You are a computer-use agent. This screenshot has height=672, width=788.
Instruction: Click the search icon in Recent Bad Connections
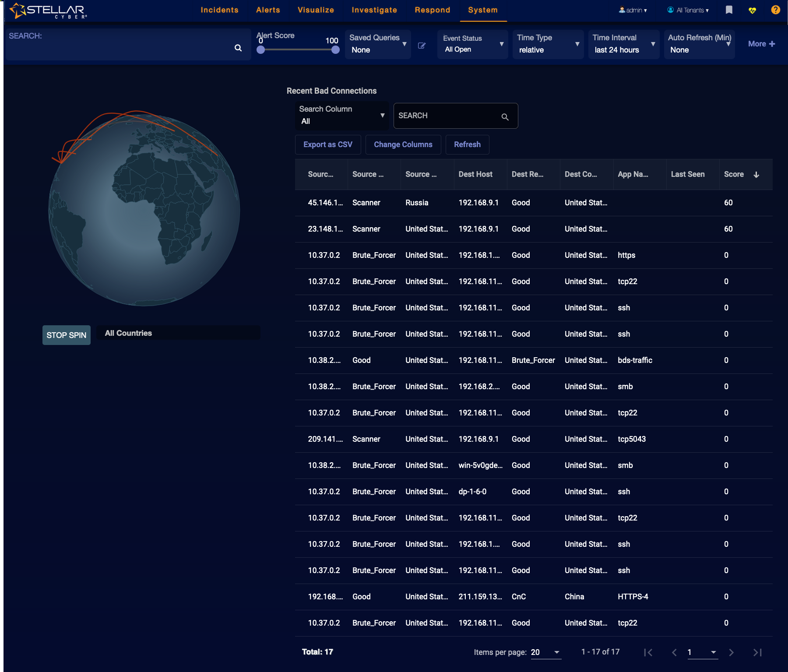[505, 116]
